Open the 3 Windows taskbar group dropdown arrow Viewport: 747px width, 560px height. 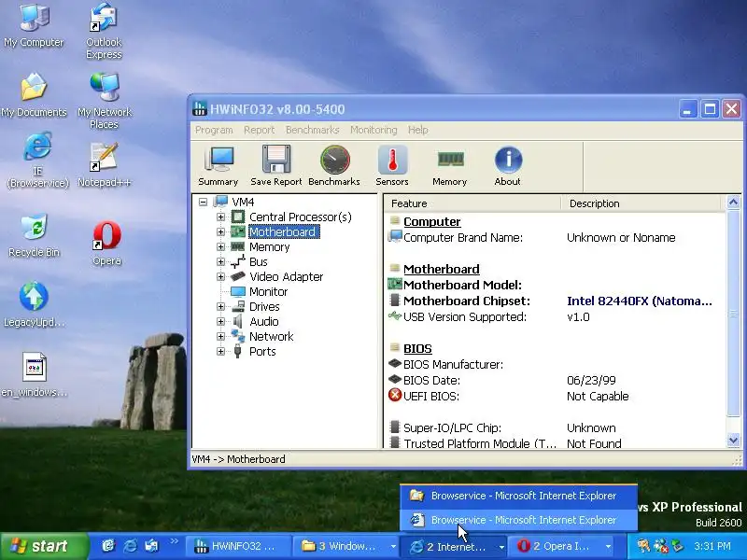pyautogui.click(x=393, y=546)
